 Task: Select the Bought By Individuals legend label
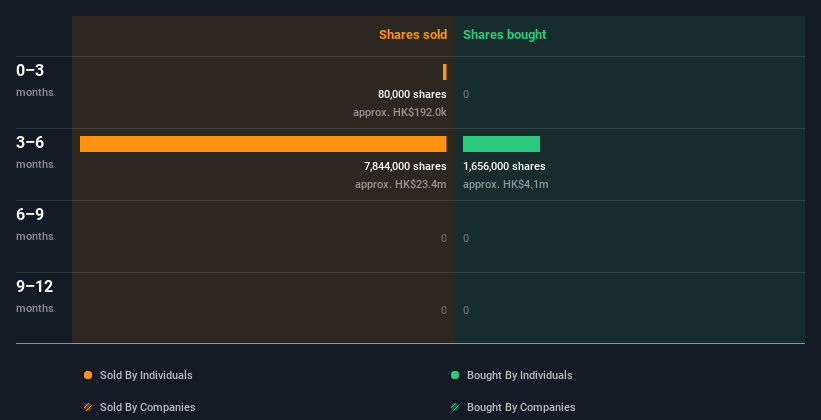point(519,375)
